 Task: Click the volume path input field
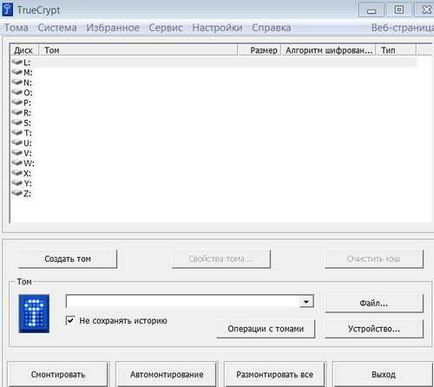pyautogui.click(x=183, y=302)
